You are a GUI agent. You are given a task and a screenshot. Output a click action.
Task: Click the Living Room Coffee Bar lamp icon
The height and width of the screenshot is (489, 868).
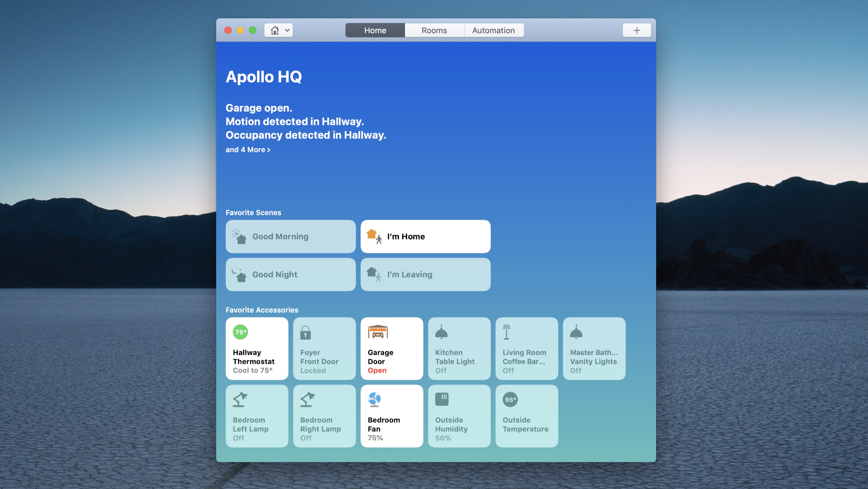[506, 332]
